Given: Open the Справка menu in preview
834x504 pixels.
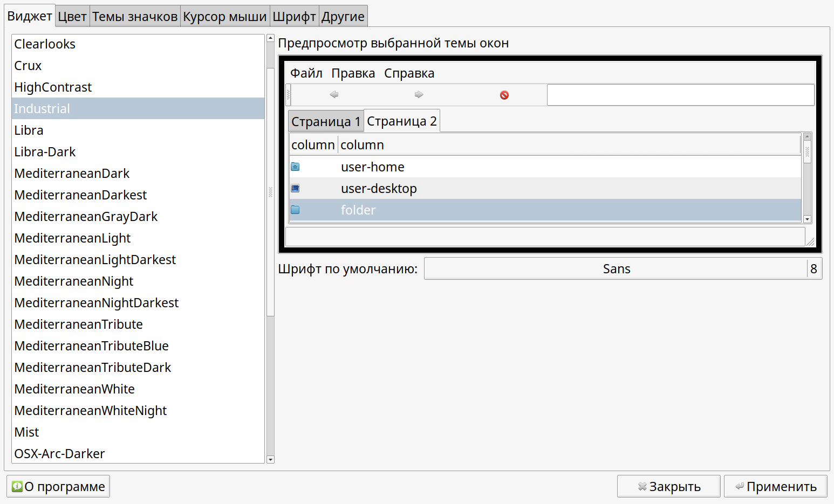Looking at the screenshot, I should pos(409,73).
